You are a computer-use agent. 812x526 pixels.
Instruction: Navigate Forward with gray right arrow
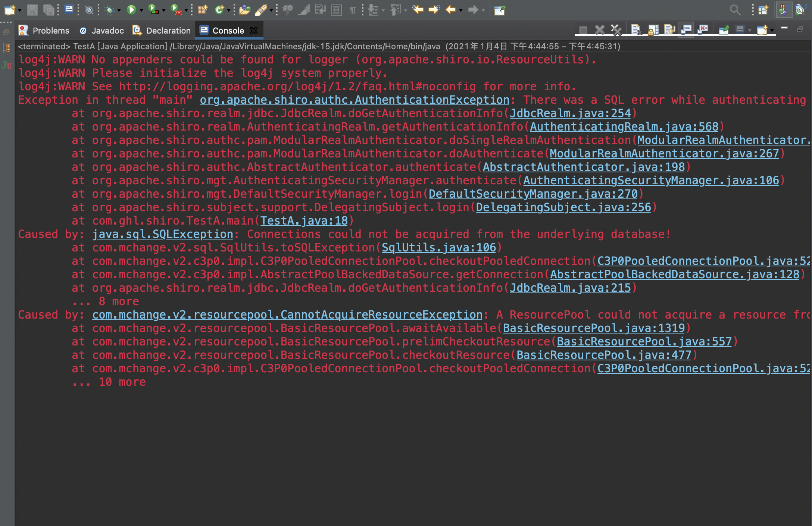pos(473,10)
